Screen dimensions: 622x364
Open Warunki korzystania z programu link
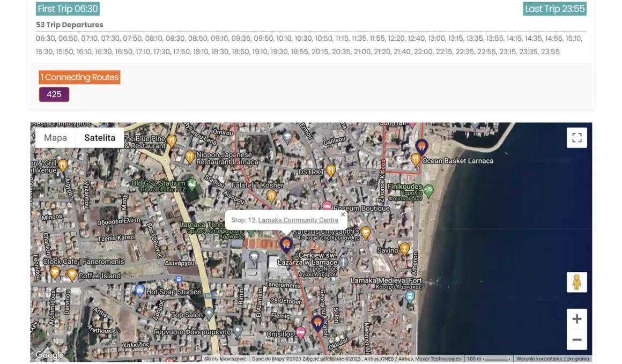(552, 359)
